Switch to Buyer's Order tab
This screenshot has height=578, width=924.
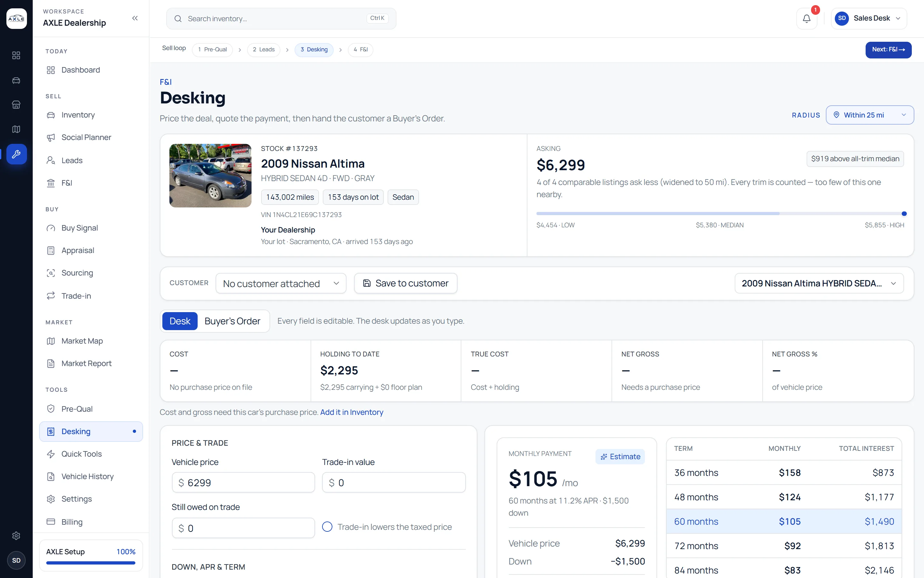coord(232,321)
